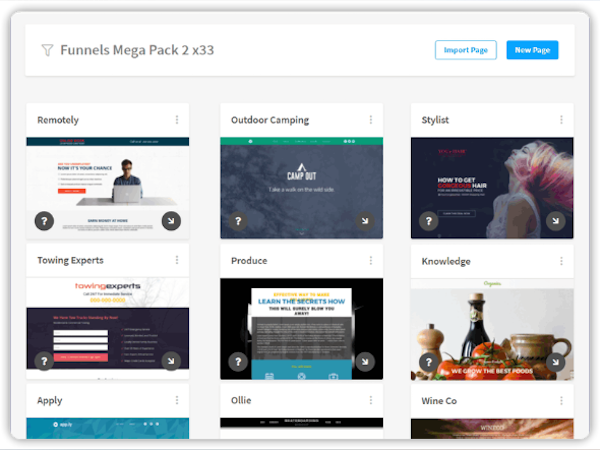This screenshot has height=450, width=600.
Task: Click the 'Outdoor Camping' card title
Action: tap(270, 120)
